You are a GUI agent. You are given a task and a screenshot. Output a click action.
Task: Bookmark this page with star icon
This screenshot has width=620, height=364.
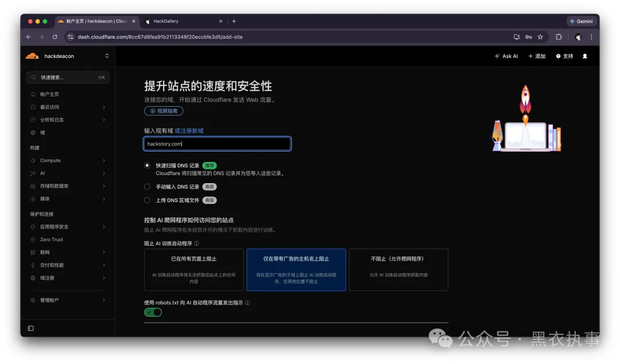540,37
